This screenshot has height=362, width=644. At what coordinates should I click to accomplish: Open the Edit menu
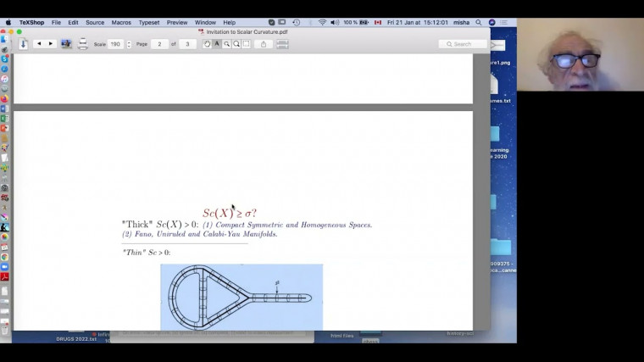click(73, 23)
